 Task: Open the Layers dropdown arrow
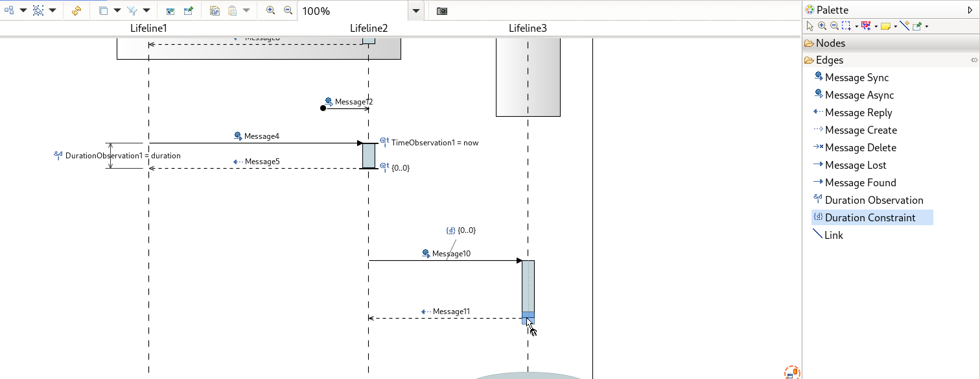pyautogui.click(x=117, y=11)
